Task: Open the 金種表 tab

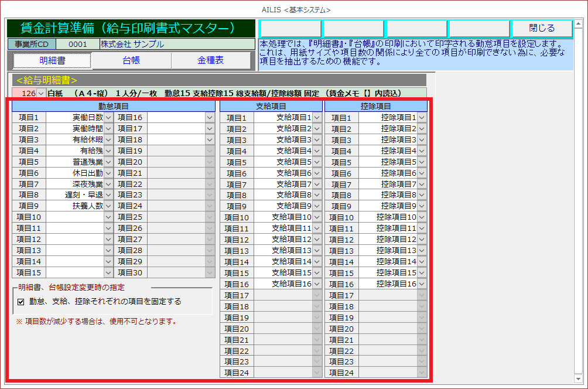Action: click(210, 60)
